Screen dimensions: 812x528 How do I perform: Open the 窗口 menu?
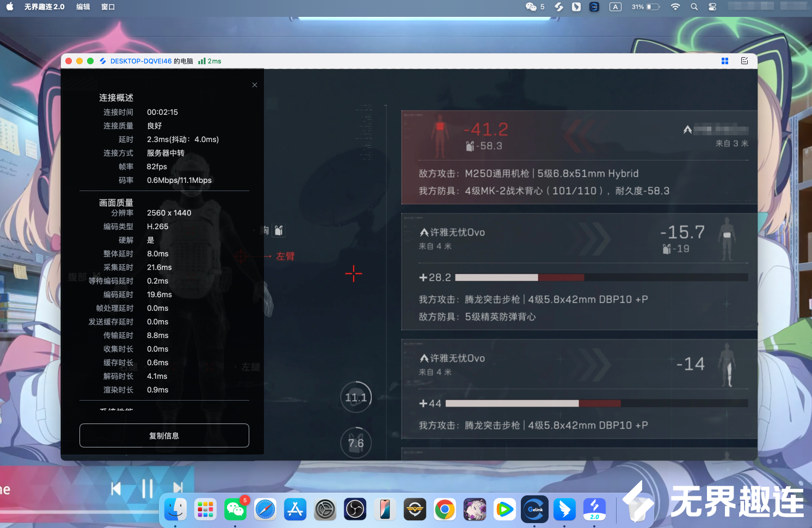[108, 7]
